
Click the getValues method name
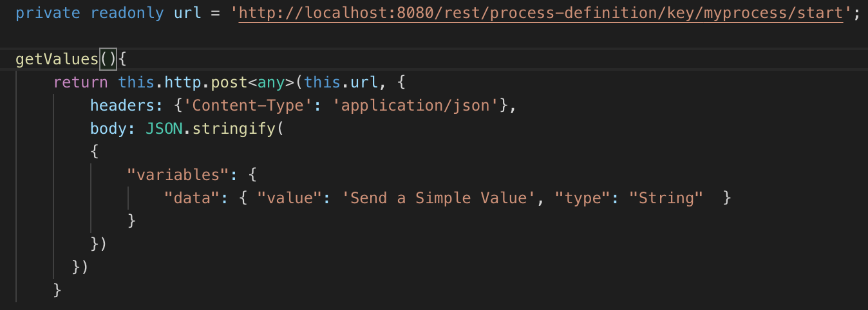tap(57, 59)
